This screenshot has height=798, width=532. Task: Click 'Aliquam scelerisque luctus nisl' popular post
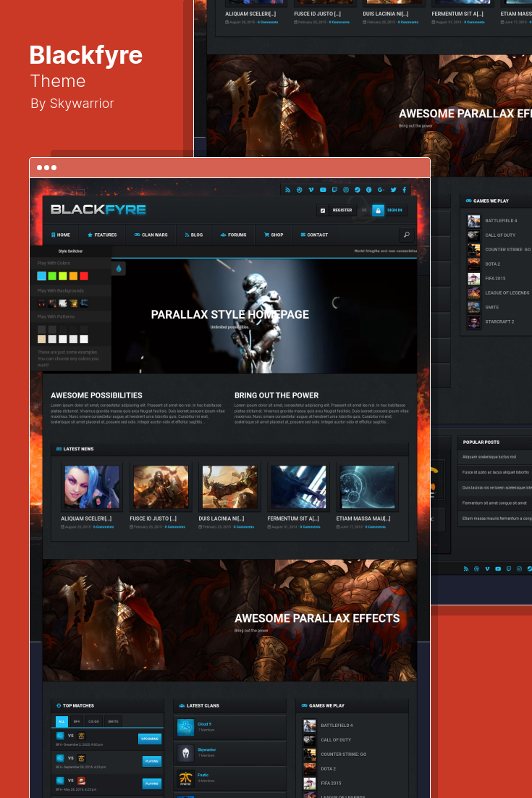(x=489, y=457)
